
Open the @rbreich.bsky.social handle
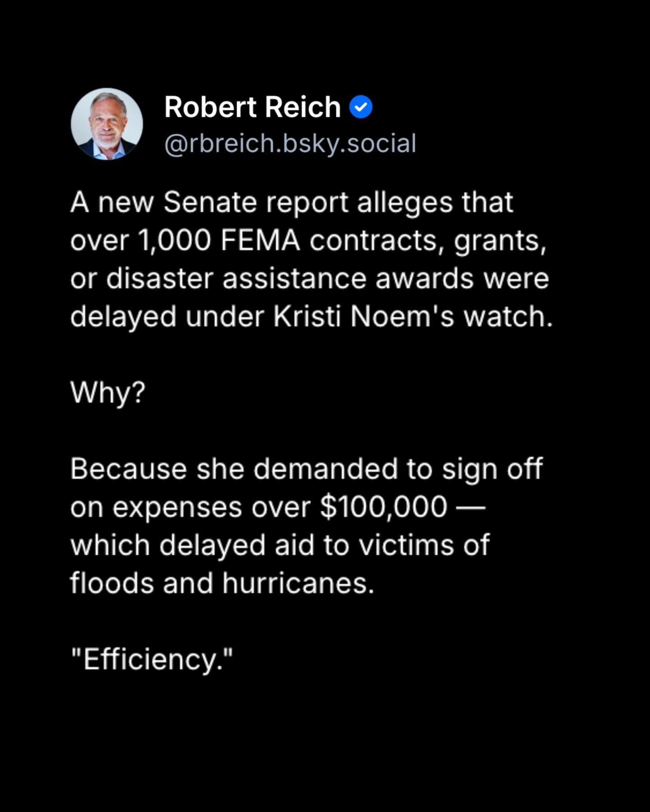(x=290, y=143)
